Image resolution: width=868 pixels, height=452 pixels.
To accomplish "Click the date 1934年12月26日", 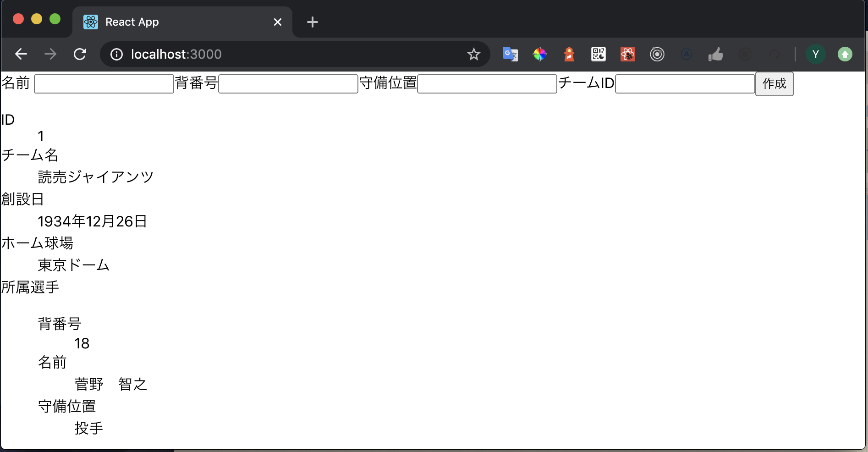I will click(92, 221).
